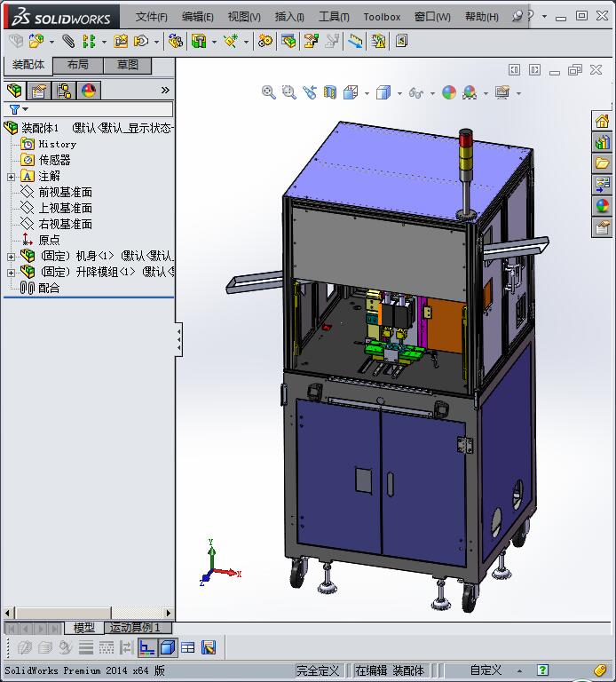Open the 窗口(W) menu
Screen dimensions: 616x682
coord(432,17)
